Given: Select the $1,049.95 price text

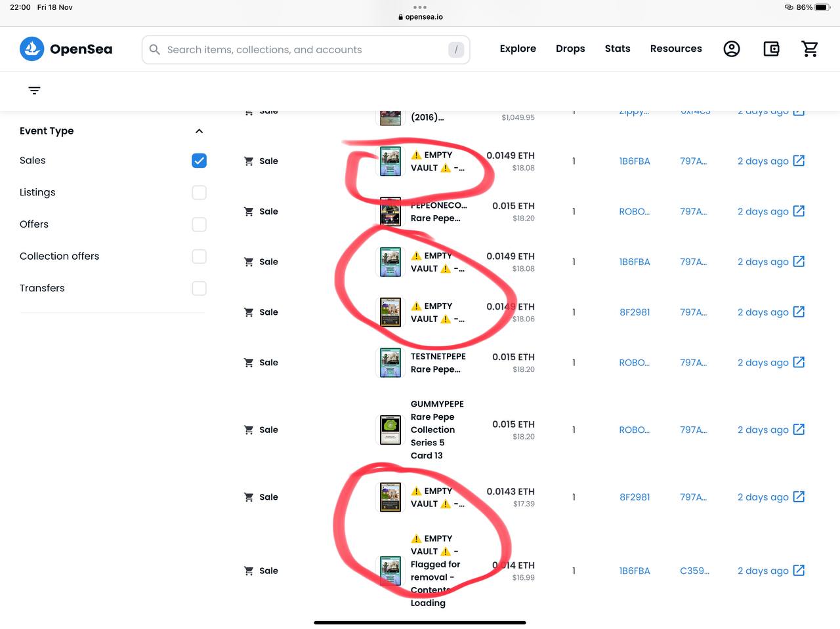Looking at the screenshot, I should pyautogui.click(x=518, y=117).
